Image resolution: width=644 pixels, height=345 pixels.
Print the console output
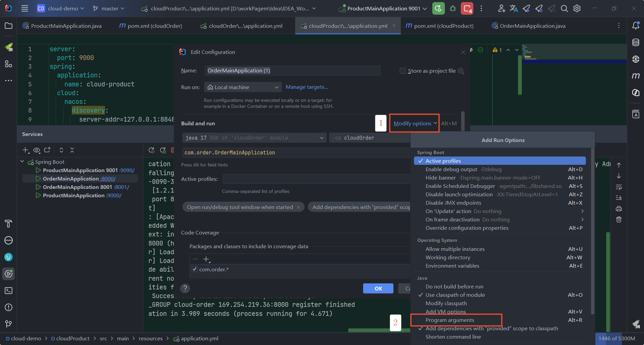tap(619, 209)
